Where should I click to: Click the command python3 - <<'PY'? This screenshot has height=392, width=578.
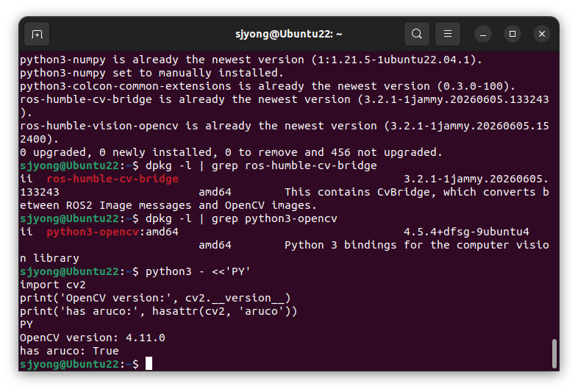(198, 272)
